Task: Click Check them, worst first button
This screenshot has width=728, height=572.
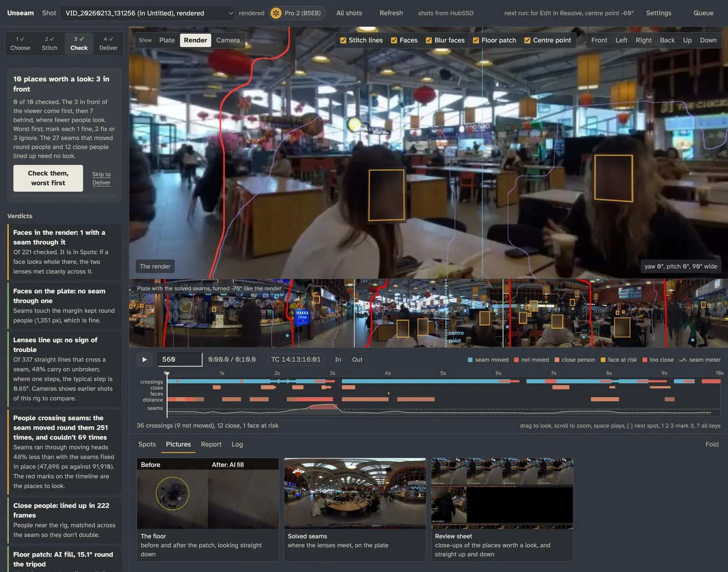Action: tap(48, 178)
